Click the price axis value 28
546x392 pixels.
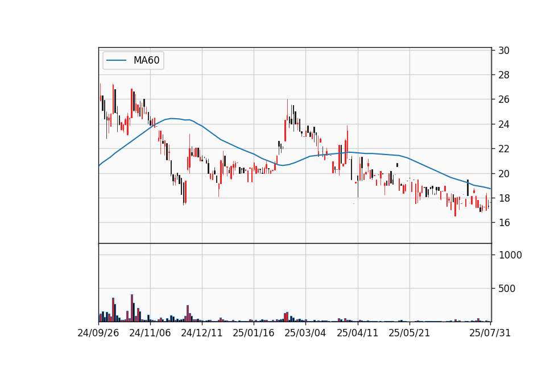pyautogui.click(x=504, y=75)
